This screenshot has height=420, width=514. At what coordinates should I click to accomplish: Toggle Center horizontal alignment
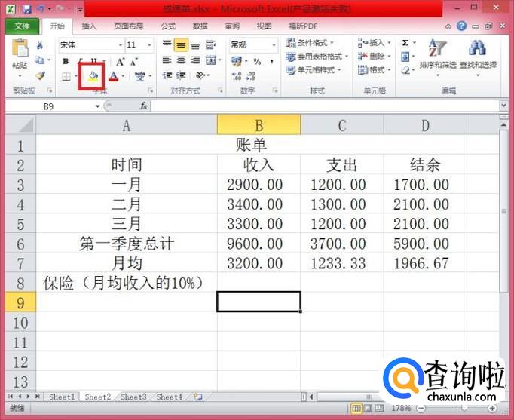coord(181,60)
